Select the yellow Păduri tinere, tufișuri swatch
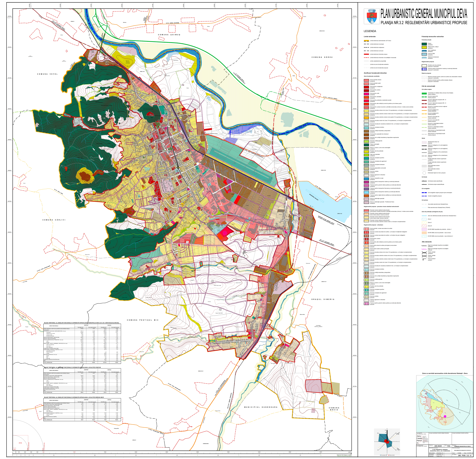The image size is (476, 459). [424, 47]
